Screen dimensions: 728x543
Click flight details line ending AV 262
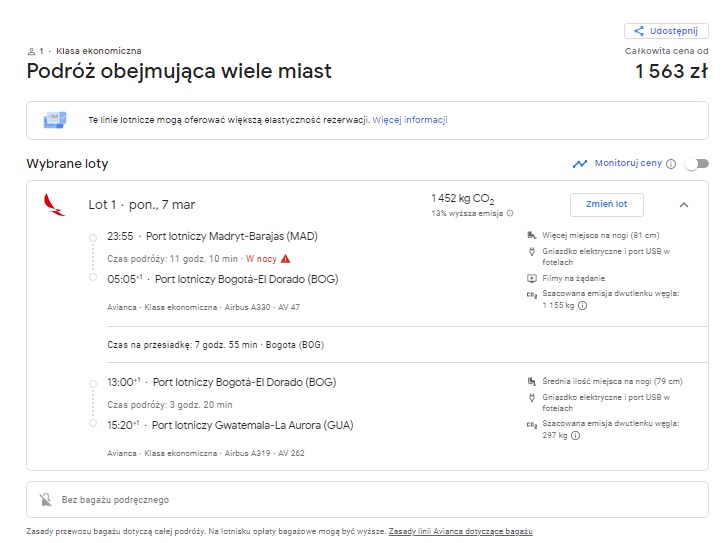tap(206, 453)
